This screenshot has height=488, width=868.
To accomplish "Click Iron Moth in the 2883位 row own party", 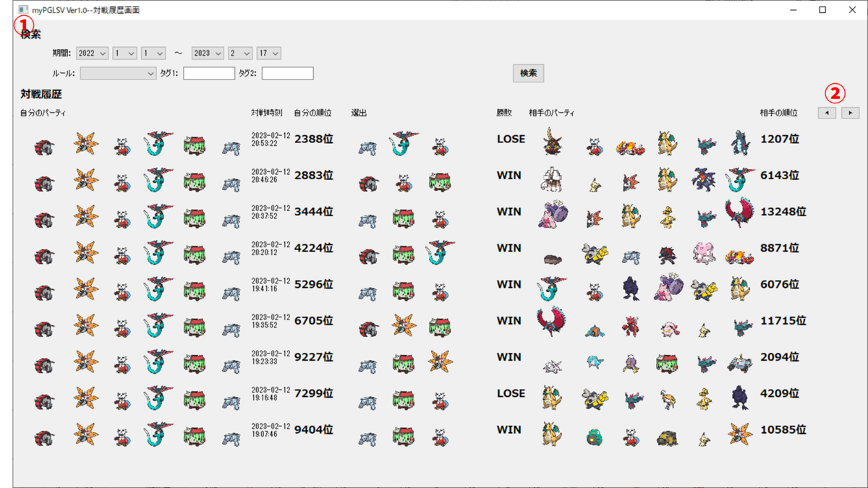I will click(85, 179).
